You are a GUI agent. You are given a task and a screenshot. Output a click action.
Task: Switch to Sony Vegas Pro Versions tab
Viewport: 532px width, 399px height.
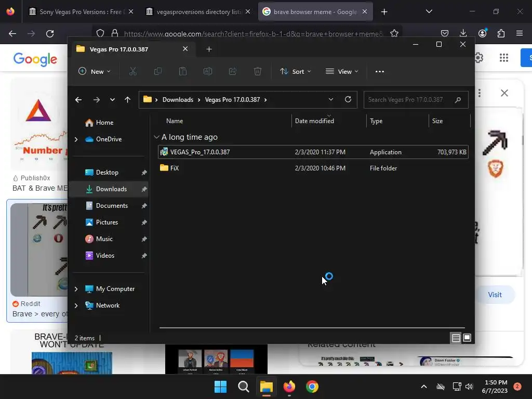pyautogui.click(x=81, y=12)
